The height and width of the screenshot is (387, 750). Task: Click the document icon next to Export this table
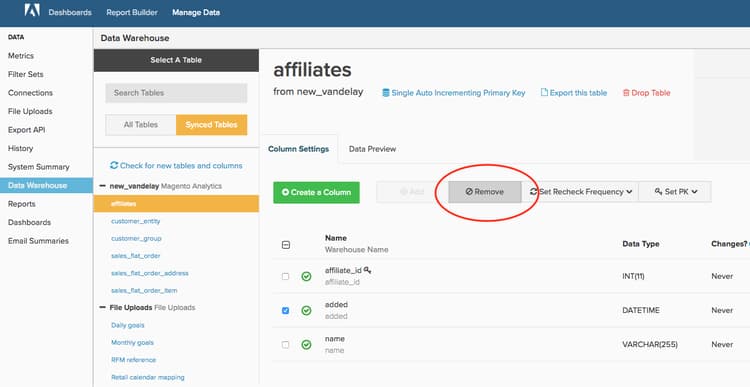click(544, 92)
